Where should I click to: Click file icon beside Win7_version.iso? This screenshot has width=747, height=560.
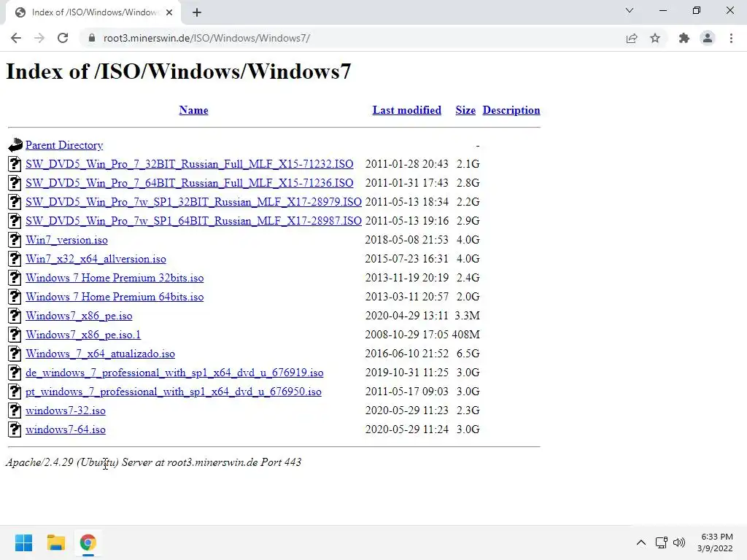[x=15, y=239]
